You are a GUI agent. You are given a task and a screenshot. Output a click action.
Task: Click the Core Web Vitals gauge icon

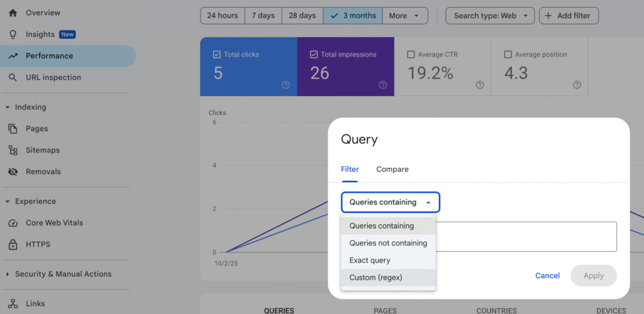point(13,223)
